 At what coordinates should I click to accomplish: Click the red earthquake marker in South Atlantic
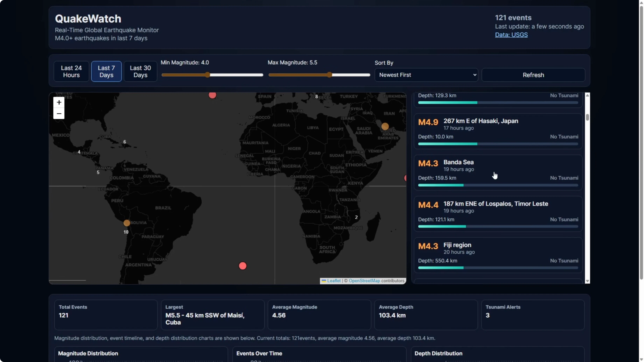(x=243, y=266)
